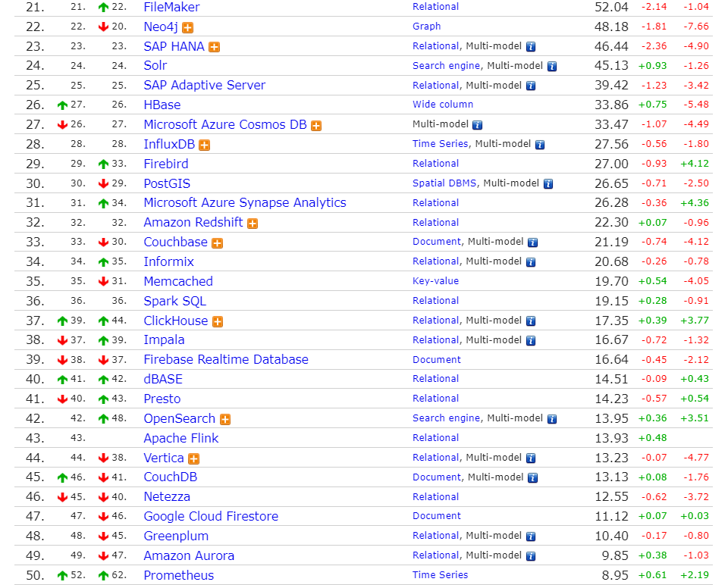Open the Netezza link

[x=167, y=496]
